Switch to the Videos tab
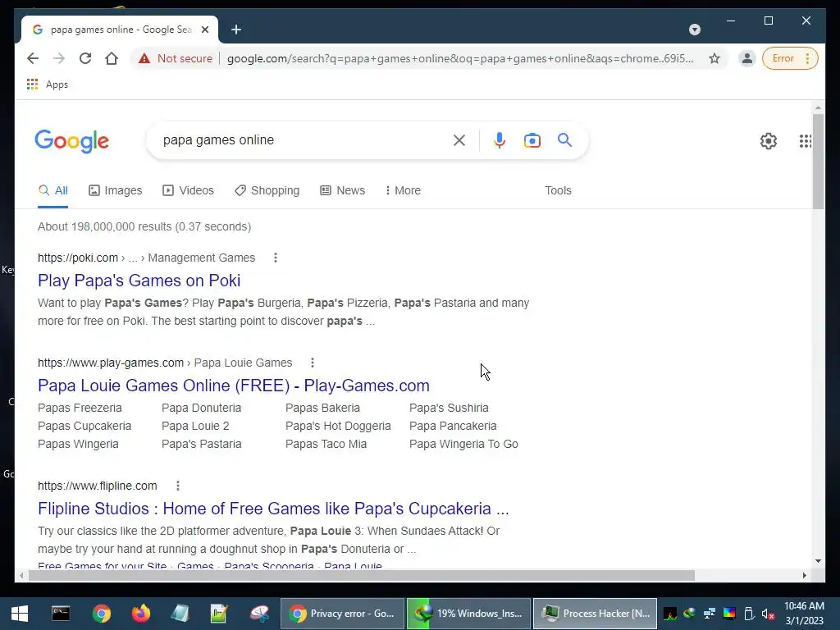Viewport: 840px width, 630px height. 188,190
